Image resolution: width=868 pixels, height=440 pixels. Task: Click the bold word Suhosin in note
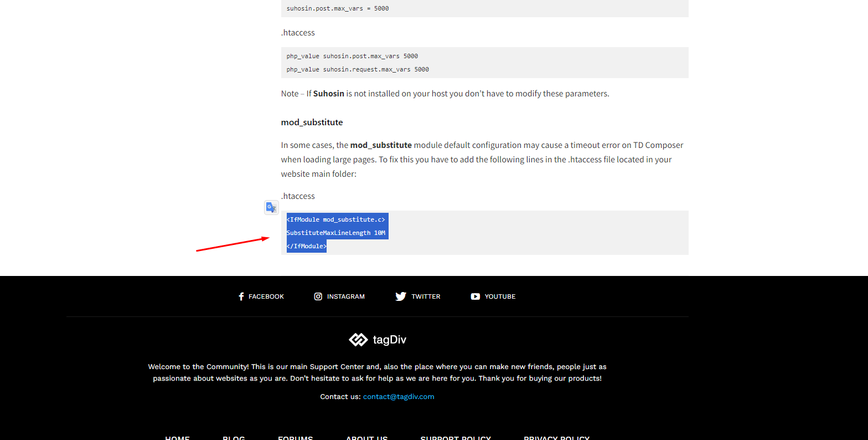click(329, 94)
